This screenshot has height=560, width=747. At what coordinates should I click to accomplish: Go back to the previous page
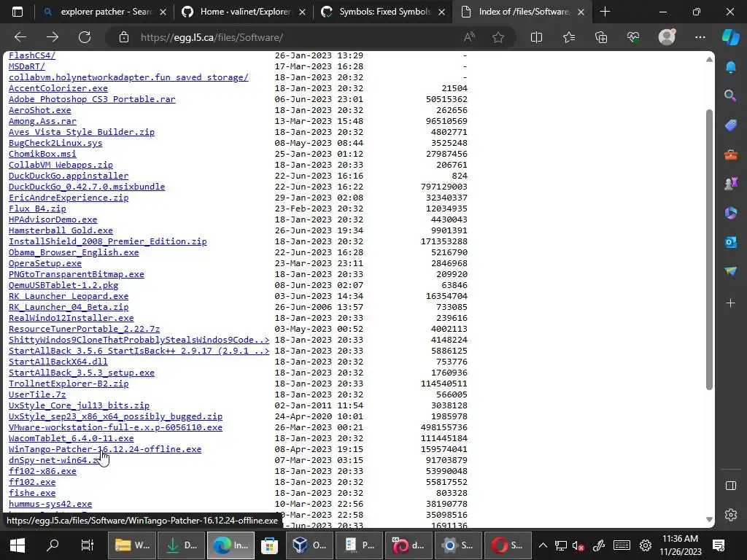click(20, 37)
